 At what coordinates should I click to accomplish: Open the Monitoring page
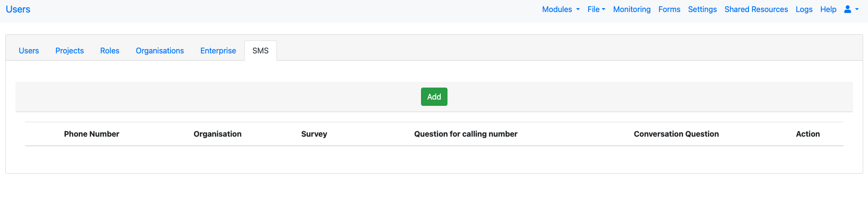click(x=631, y=9)
